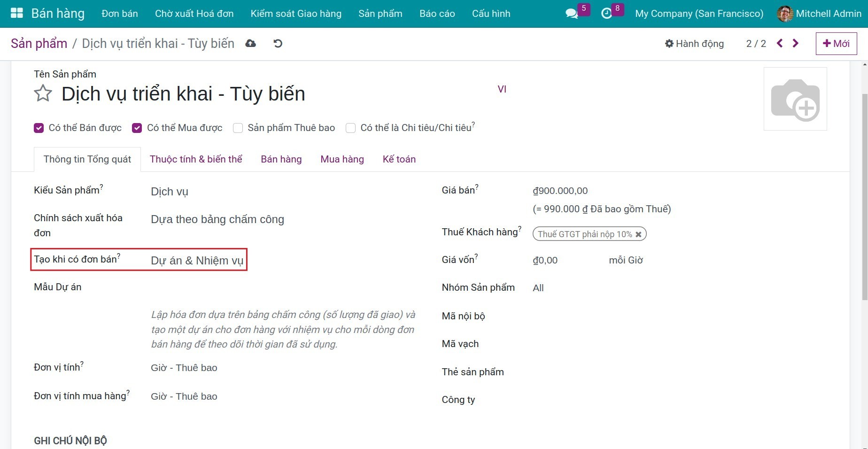Open the Hành động actions dropdown
Viewport: 868px width, 449px height.
[694, 44]
